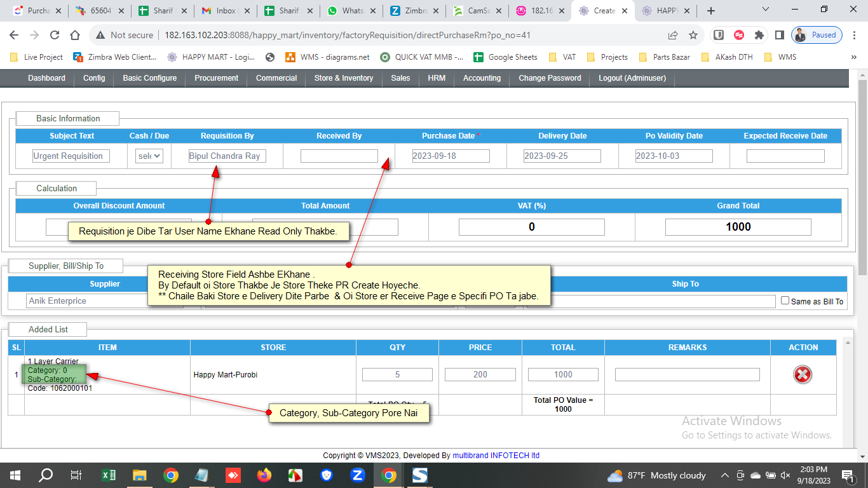
Task: Show hidden system tray icons
Action: pyautogui.click(x=725, y=475)
